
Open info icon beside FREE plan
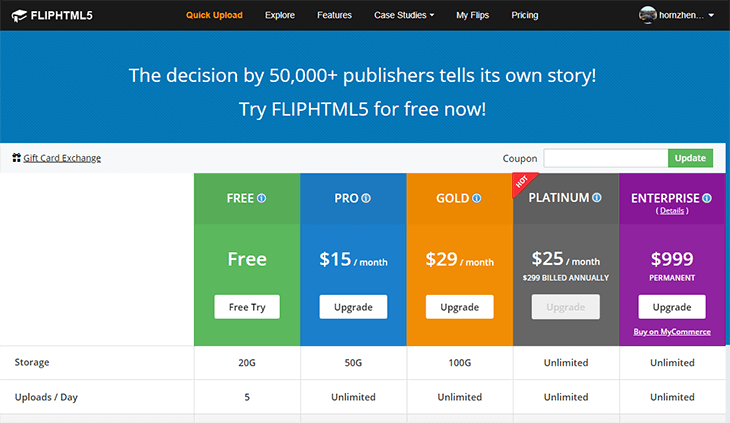tap(262, 198)
